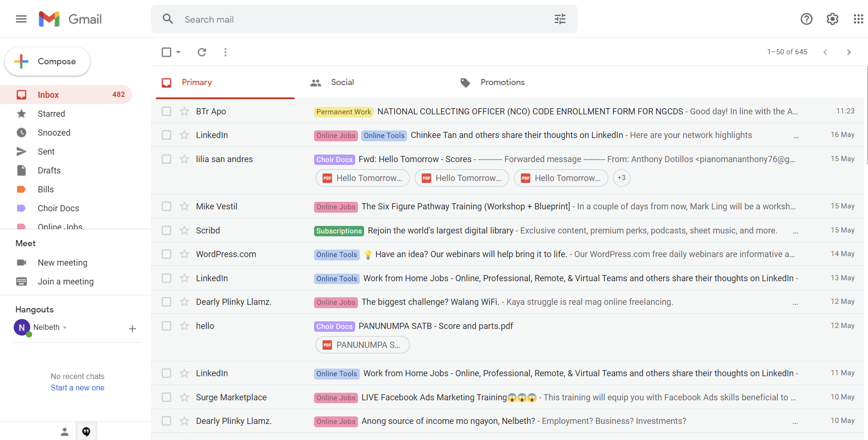Viewport: 868px width, 440px height.
Task: Open the NATIONAL COLLECTING OFFICER email
Action: click(530, 111)
